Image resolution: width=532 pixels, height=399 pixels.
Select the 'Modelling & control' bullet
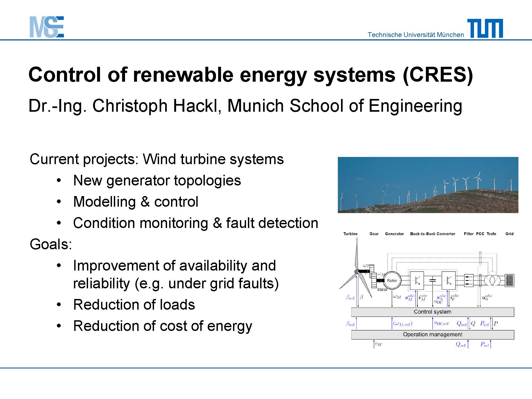(x=136, y=202)
